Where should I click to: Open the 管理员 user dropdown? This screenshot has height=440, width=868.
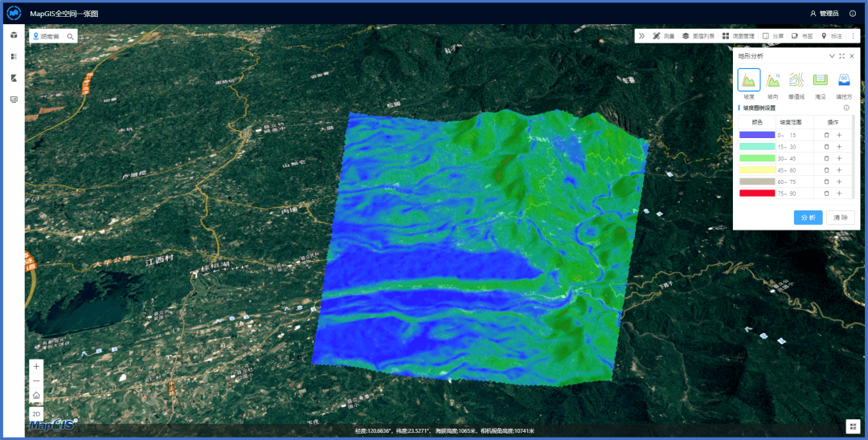tap(825, 14)
